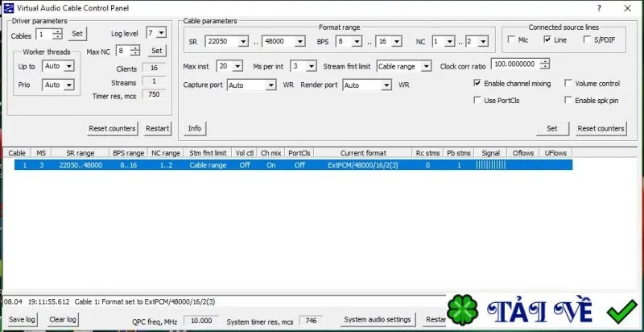Click the Set button in Cable parameters

(552, 128)
